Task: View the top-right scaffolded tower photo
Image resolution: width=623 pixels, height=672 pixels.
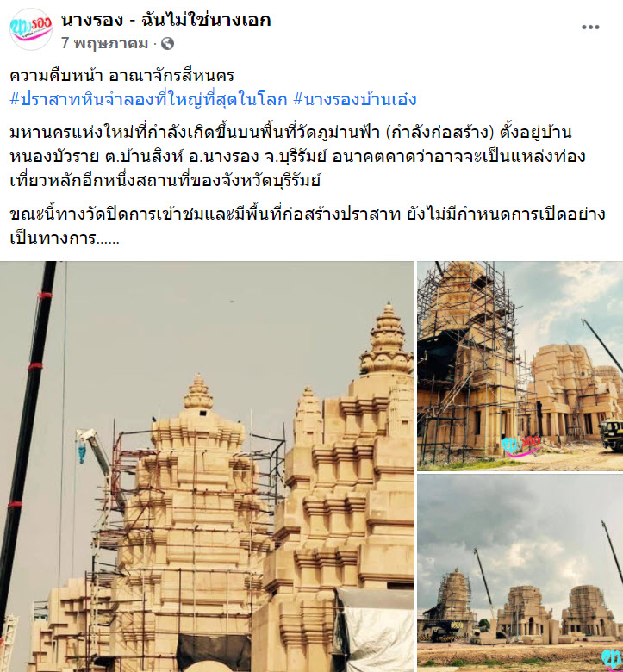Action: [520, 366]
